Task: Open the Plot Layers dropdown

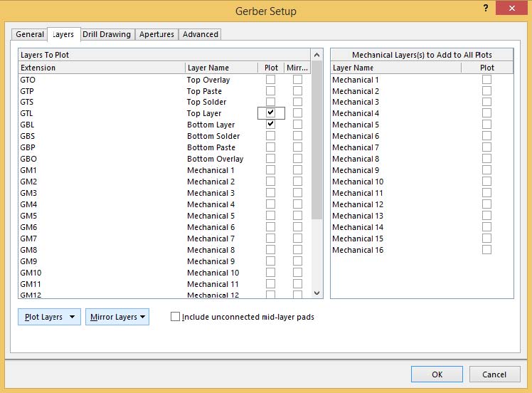Action: tap(49, 317)
